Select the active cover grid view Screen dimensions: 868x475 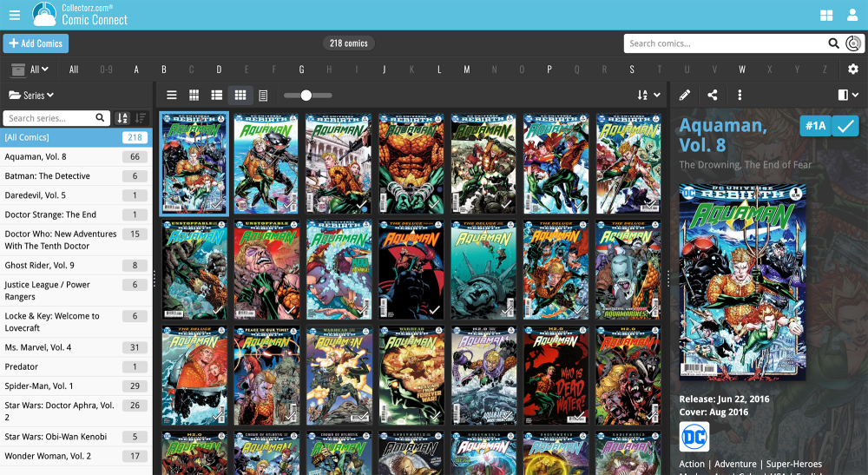pos(240,96)
